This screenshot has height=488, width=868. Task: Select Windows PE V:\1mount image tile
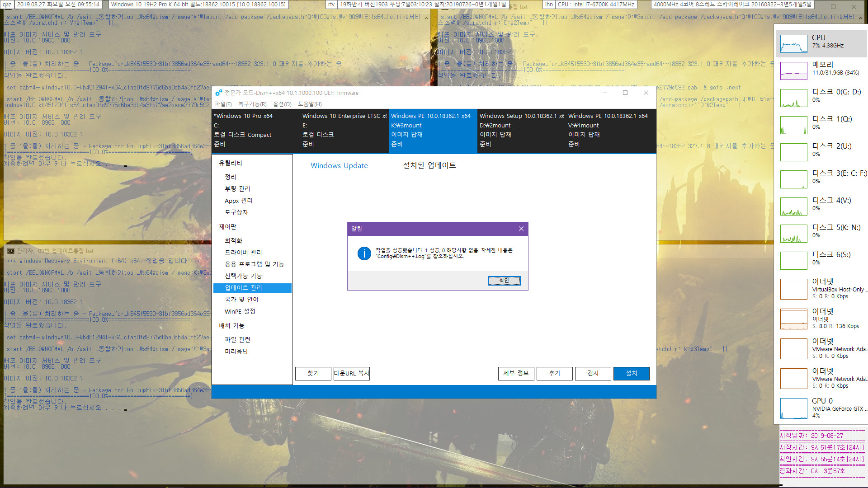pyautogui.click(x=610, y=130)
